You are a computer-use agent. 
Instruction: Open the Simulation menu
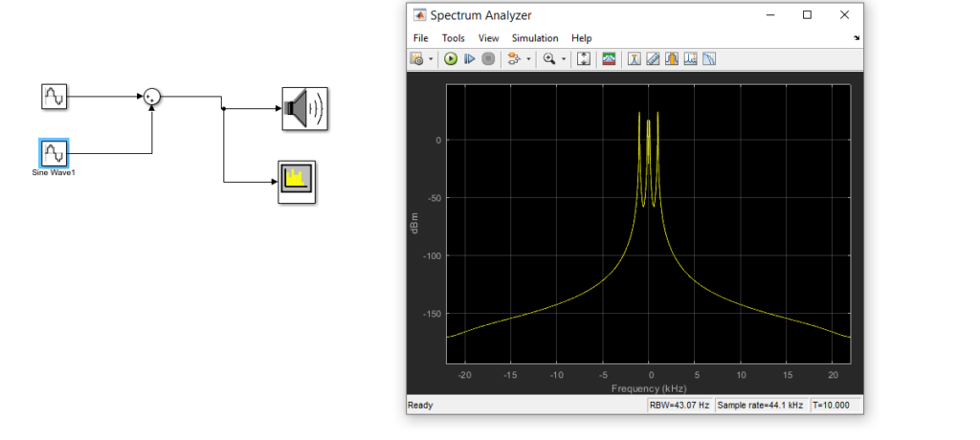(x=535, y=38)
